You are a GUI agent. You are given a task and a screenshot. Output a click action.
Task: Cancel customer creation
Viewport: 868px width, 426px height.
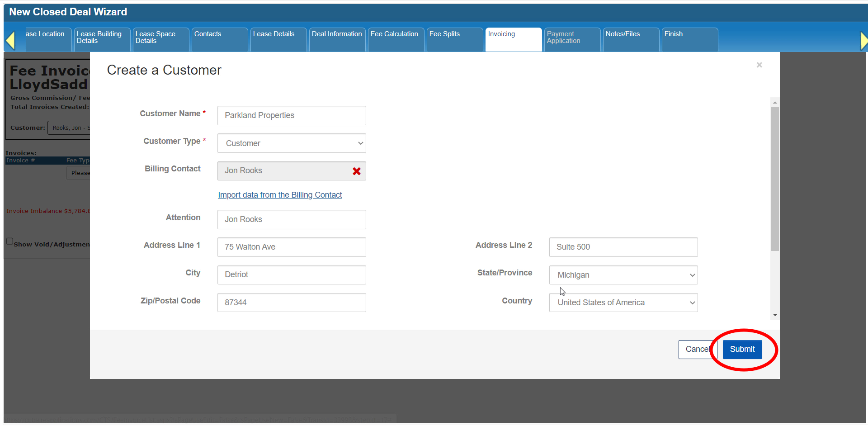(x=696, y=349)
